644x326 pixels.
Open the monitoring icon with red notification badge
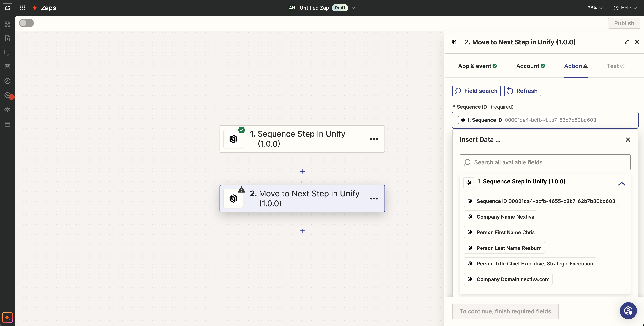tap(7, 95)
